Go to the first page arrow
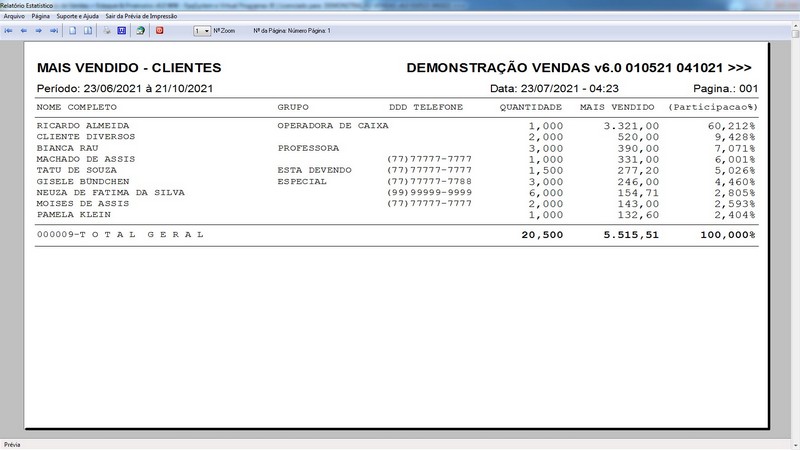 tap(8, 31)
